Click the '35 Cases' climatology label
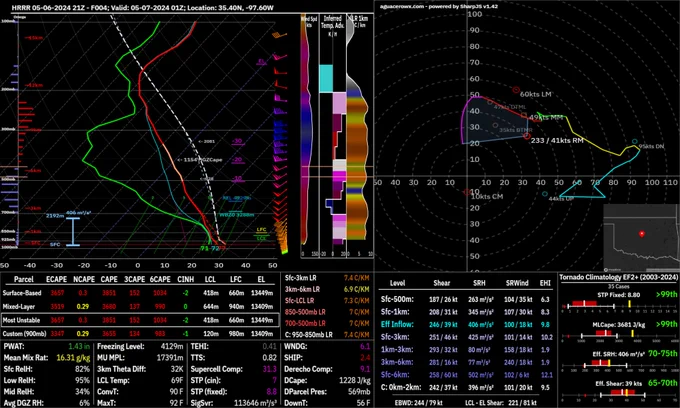The height and width of the screenshot is (408, 680). click(618, 286)
